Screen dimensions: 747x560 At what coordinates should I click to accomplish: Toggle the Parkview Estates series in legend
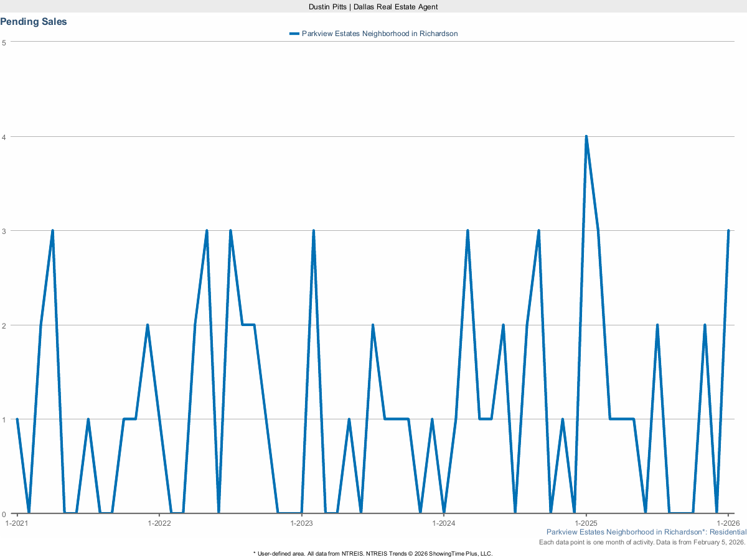[380, 34]
